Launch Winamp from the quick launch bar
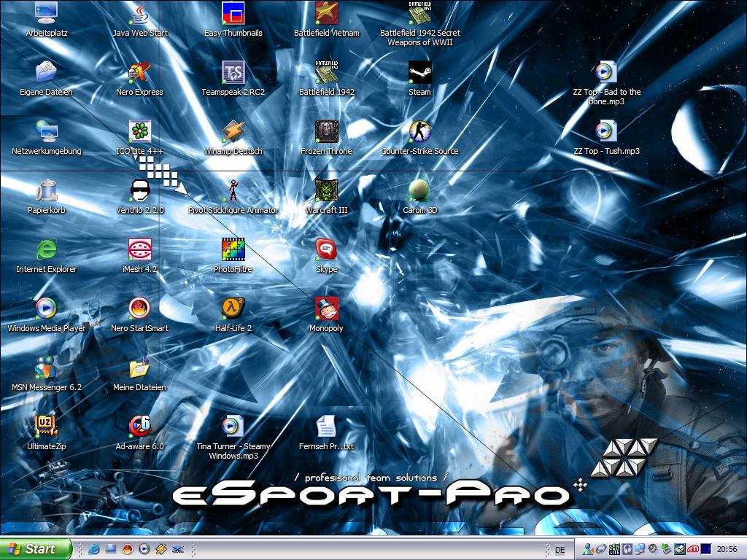The width and height of the screenshot is (747, 560). 160,549
